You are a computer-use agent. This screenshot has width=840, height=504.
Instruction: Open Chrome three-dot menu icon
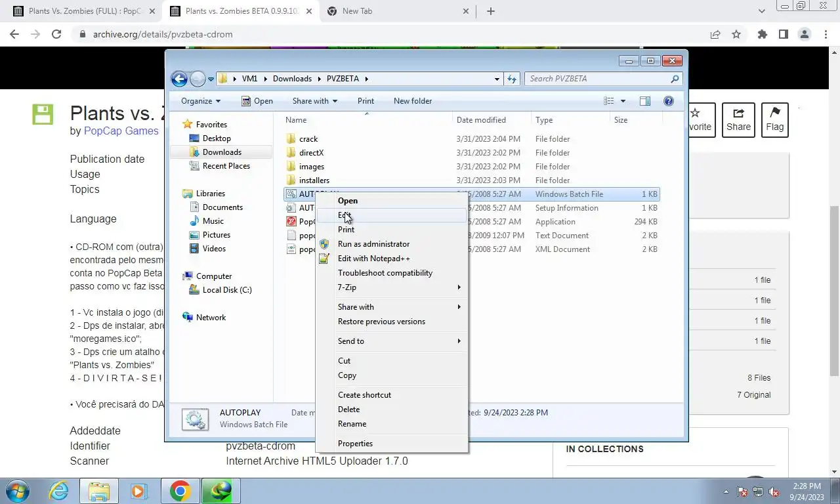[x=825, y=34]
